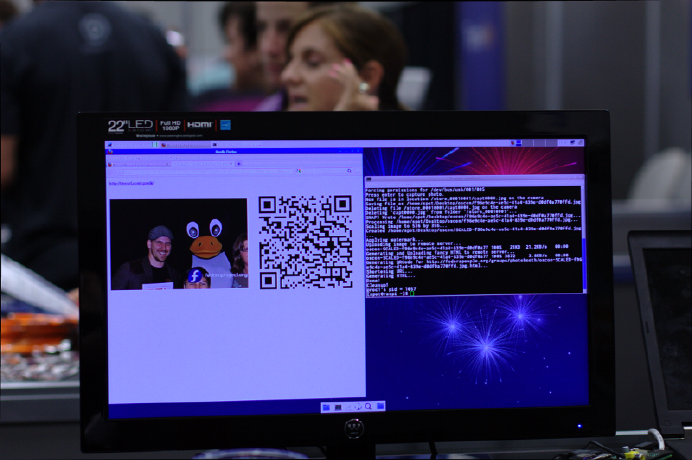The width and height of the screenshot is (692, 460).
Task: Open the home folder icon in dock
Action: 380,406
